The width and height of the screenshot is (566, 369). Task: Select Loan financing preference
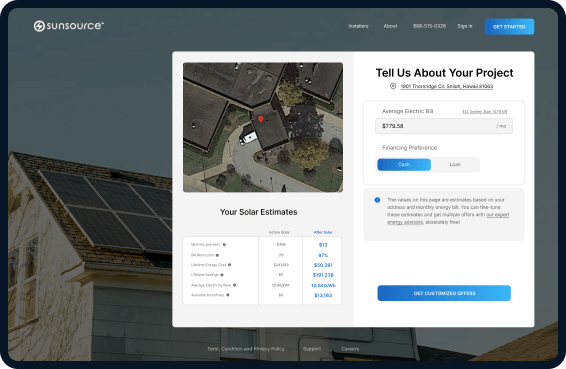[x=455, y=165]
